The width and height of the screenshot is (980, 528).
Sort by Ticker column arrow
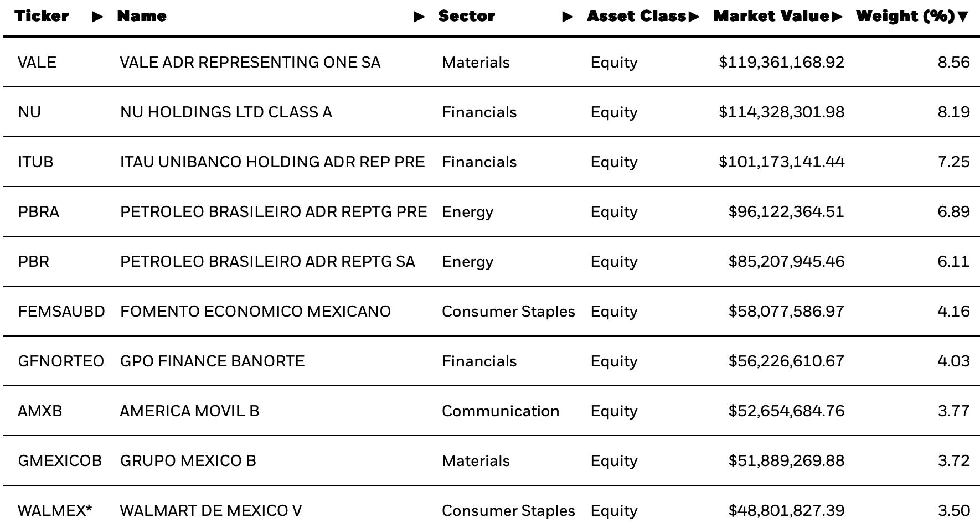click(x=98, y=17)
